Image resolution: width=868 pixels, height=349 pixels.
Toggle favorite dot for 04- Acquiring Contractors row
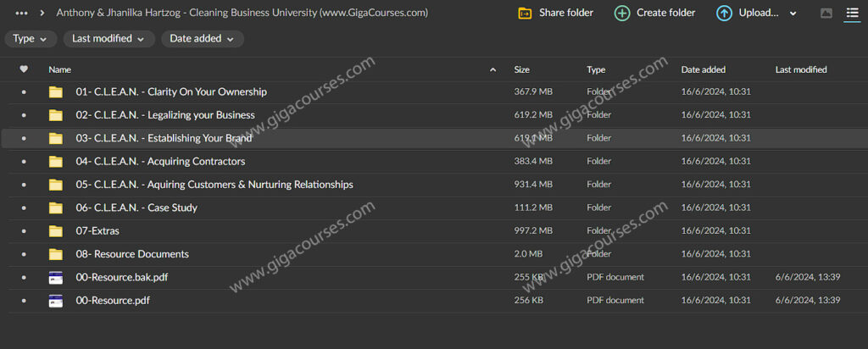click(x=24, y=162)
